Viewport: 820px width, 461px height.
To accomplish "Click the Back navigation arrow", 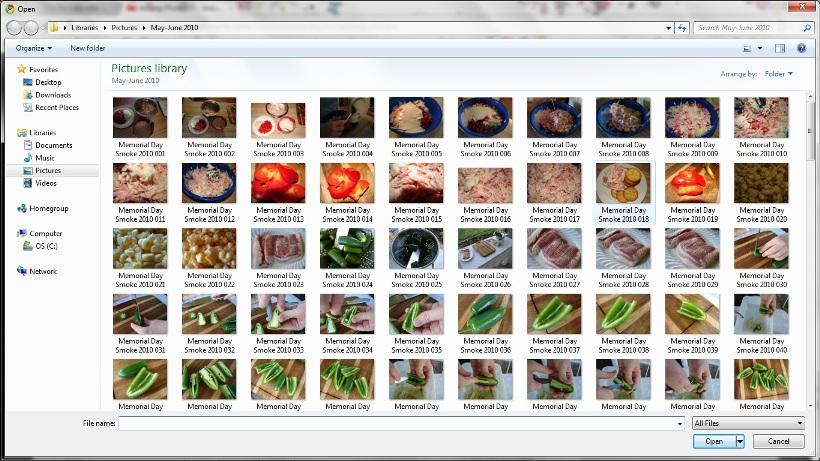I will tap(13, 28).
